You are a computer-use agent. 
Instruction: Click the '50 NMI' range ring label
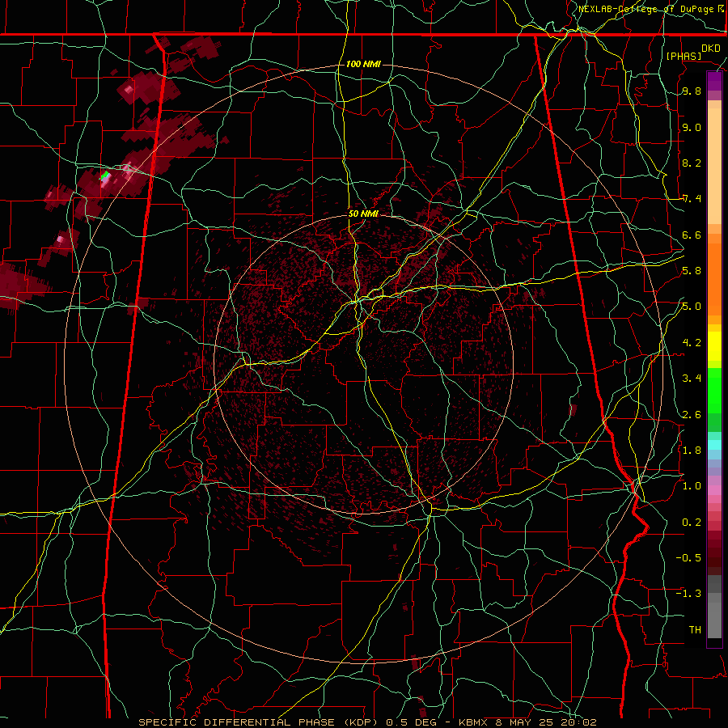(363, 214)
